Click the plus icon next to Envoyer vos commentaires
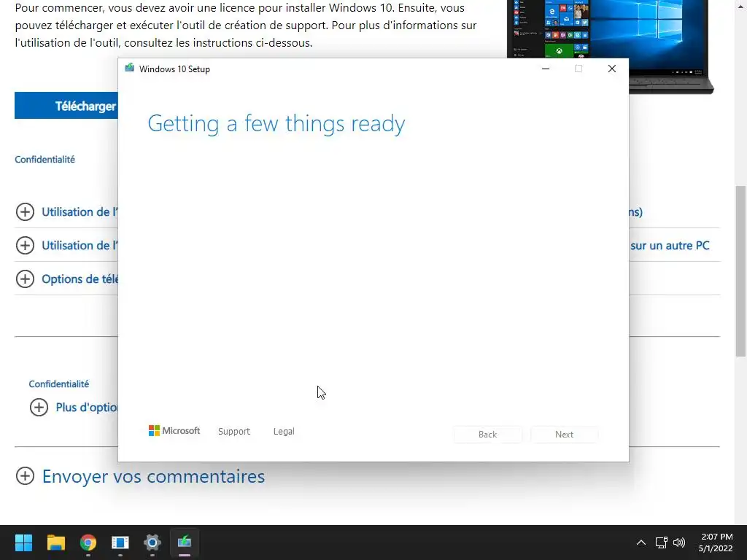747x560 pixels. 25,475
